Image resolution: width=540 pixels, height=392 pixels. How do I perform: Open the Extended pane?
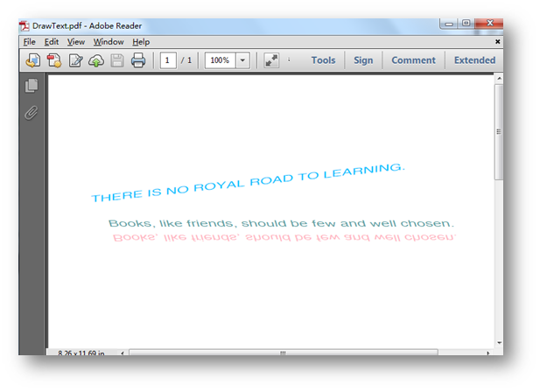[474, 60]
